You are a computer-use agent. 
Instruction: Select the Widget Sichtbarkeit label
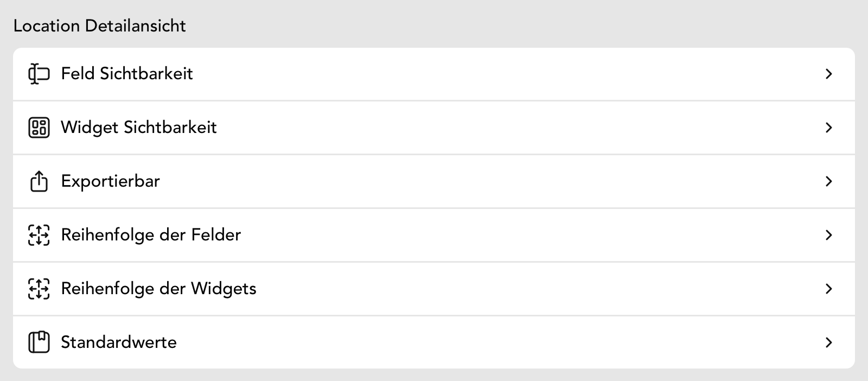tap(139, 128)
